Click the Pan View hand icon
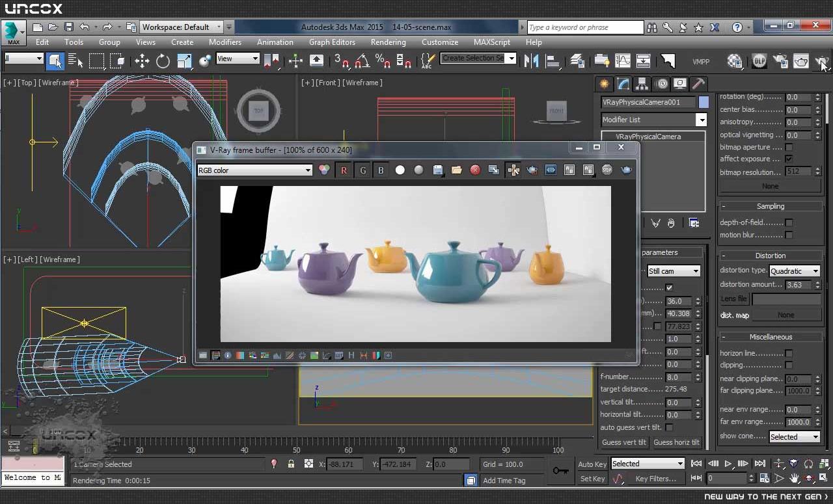This screenshot has width=833, height=504. click(x=795, y=478)
